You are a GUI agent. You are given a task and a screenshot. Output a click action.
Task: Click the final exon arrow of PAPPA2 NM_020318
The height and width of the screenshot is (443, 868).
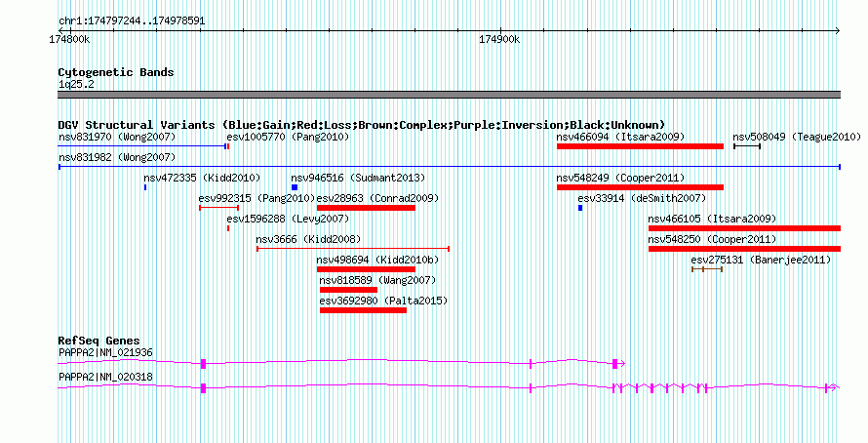click(833, 388)
